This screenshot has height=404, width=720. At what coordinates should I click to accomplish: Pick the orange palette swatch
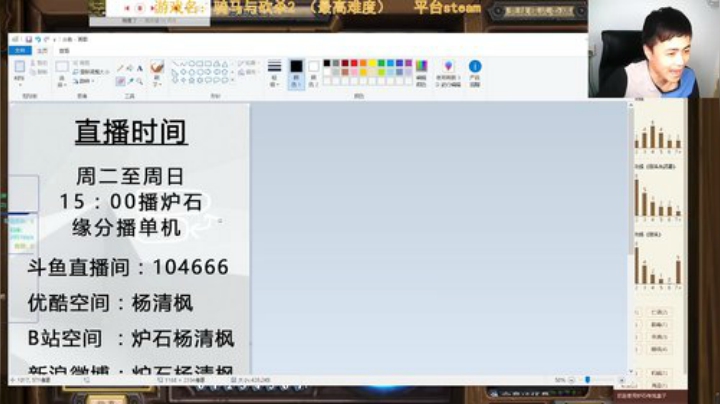click(363, 63)
